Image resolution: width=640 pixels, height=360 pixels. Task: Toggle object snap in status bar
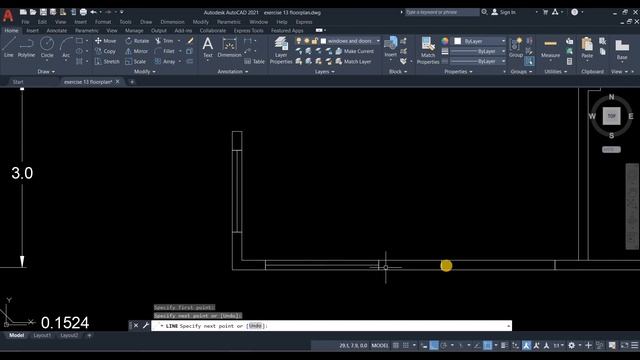click(487, 345)
